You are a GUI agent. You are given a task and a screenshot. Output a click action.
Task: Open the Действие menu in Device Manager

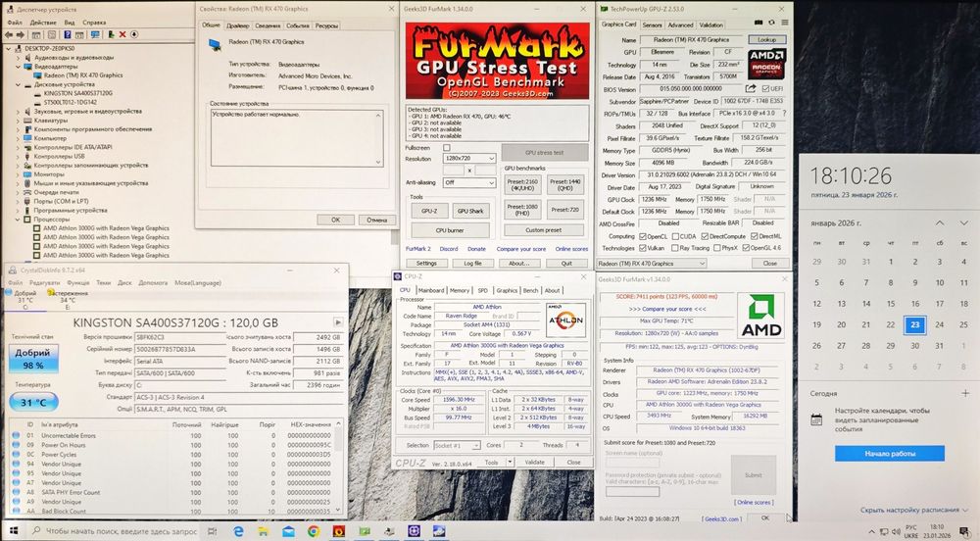coord(43,23)
